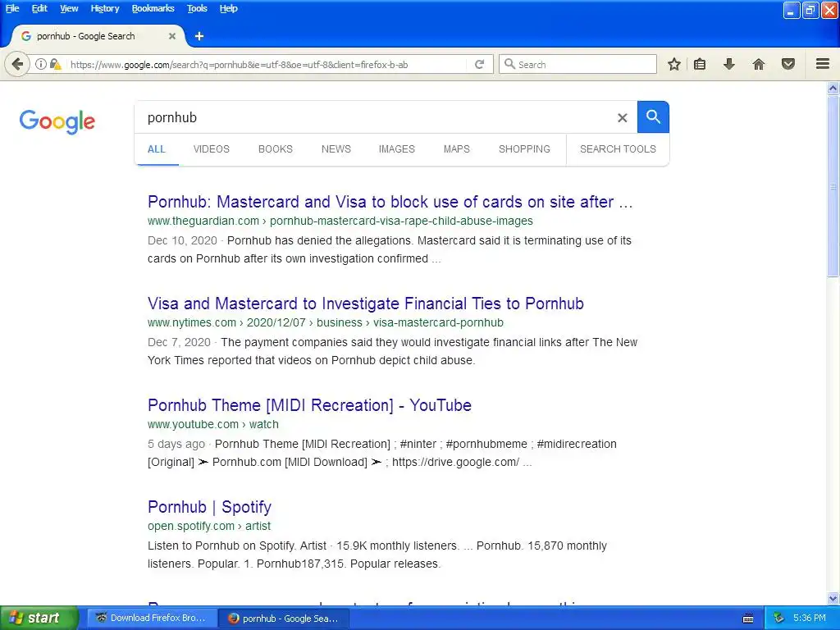Switch to the SHOPPING results tab
Screen dimensions: 840x630
tap(524, 149)
